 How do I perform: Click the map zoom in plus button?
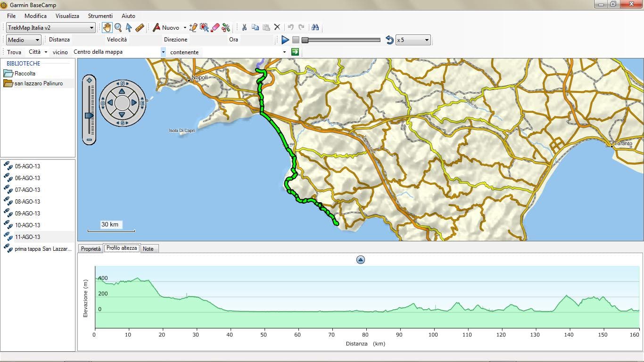pyautogui.click(x=89, y=81)
